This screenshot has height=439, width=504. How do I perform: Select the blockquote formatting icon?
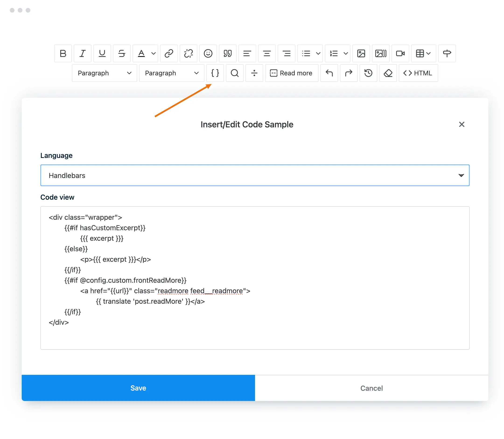click(x=228, y=53)
